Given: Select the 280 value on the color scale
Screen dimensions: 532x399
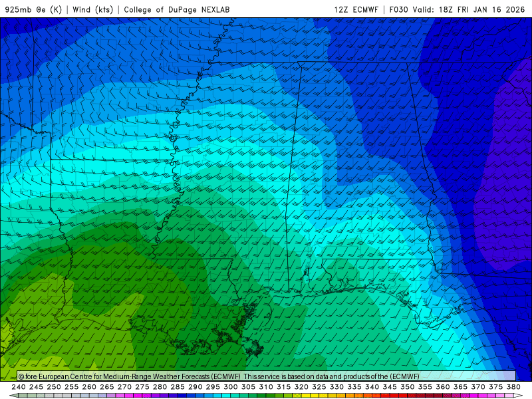Looking at the screenshot, I should (x=160, y=387).
